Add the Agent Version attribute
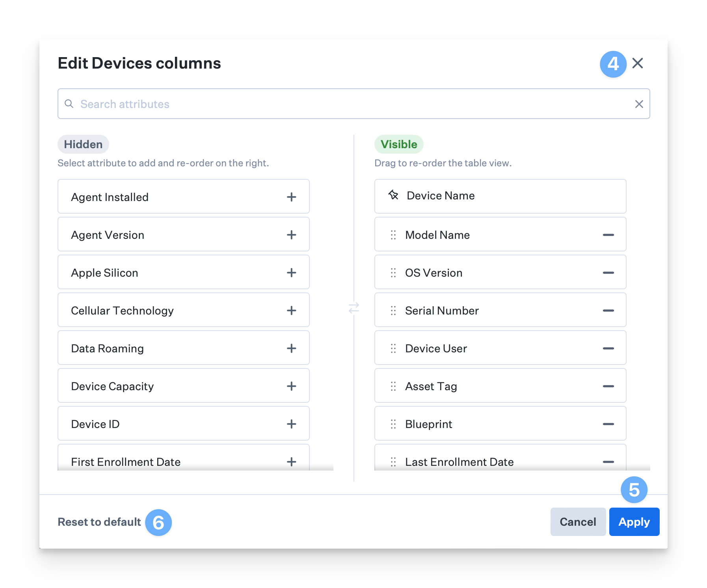This screenshot has height=588, width=707. 291,234
